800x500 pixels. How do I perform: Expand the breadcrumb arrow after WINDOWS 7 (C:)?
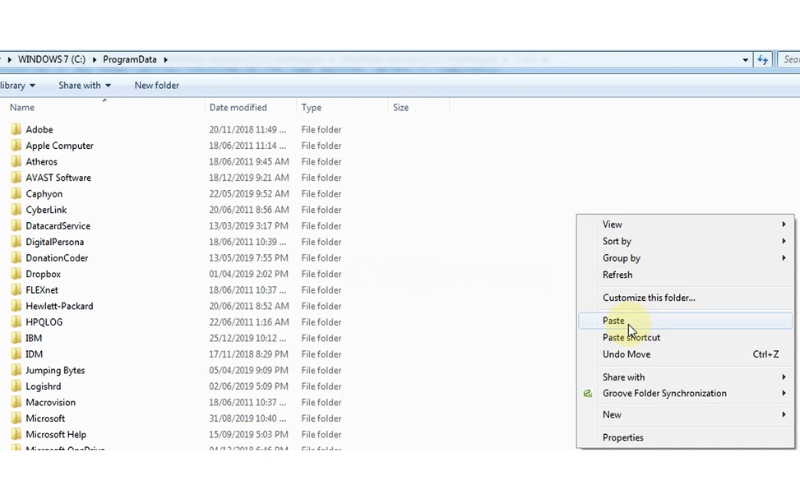pos(94,60)
